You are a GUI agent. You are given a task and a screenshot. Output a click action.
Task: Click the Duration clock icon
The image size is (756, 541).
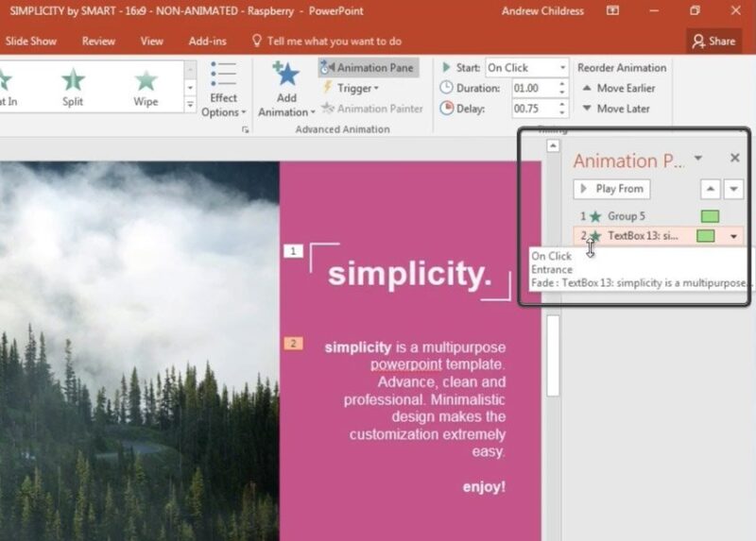pos(446,88)
